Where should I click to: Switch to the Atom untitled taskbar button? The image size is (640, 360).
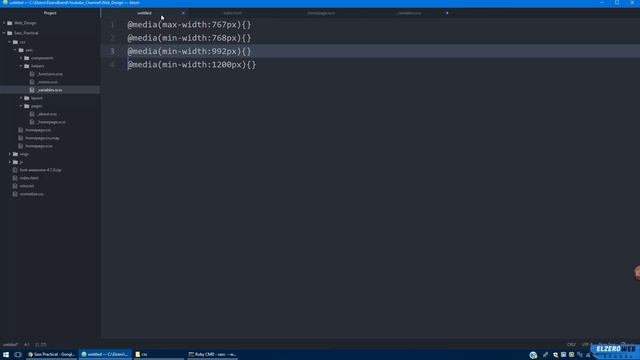pyautogui.click(x=105, y=355)
